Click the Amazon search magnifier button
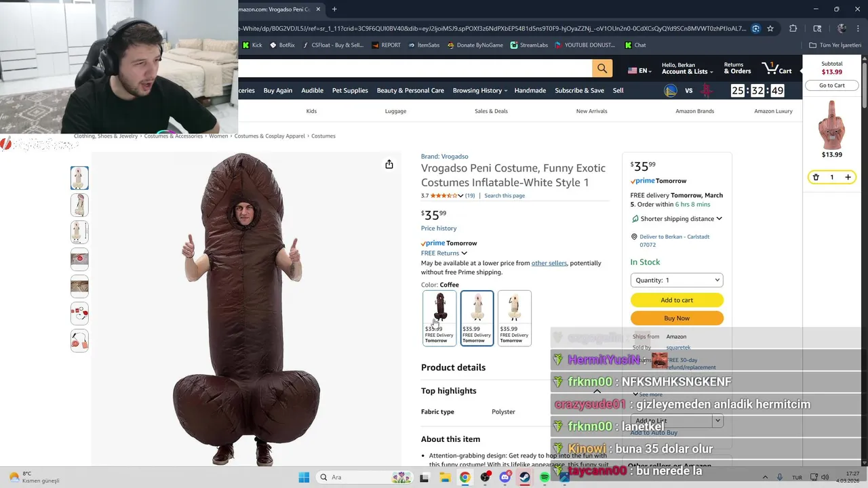The image size is (868, 488). [602, 68]
